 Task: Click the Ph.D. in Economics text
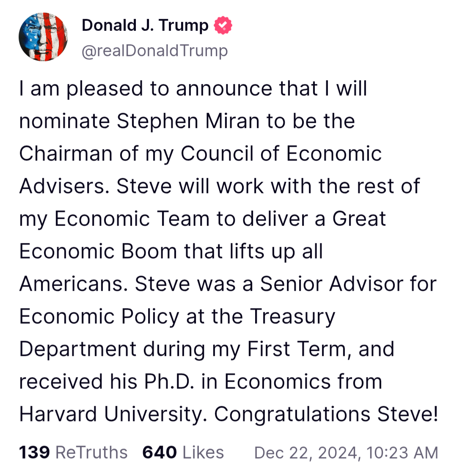pyautogui.click(x=237, y=382)
